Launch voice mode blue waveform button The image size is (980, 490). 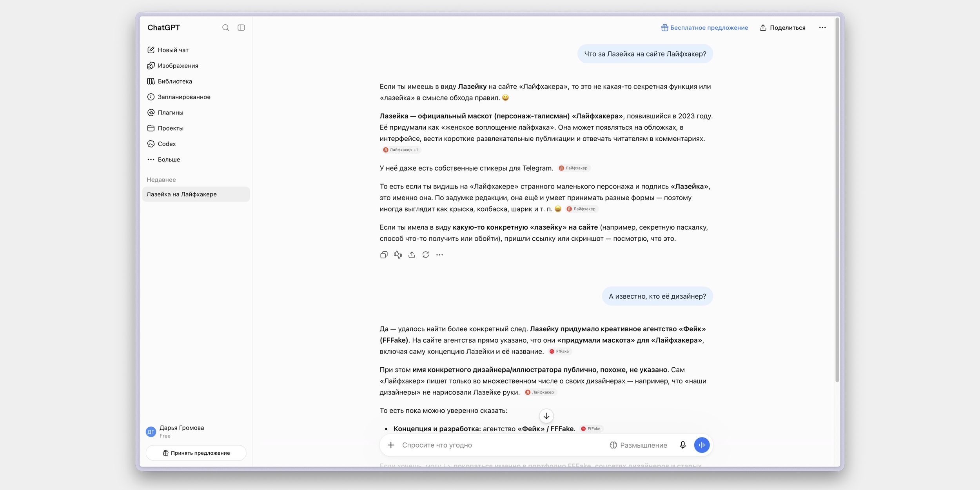702,445
